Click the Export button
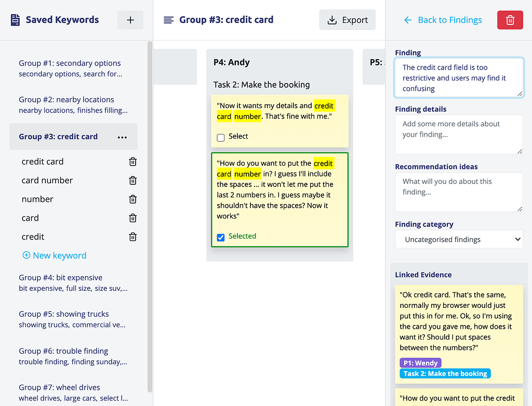The width and height of the screenshot is (532, 406). 347,20
